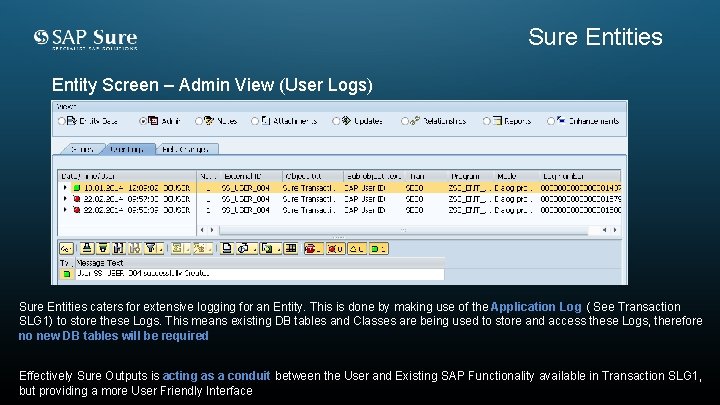Open the Set Filter funnel dropdown
720x405 pixels.
pyautogui.click(x=153, y=248)
